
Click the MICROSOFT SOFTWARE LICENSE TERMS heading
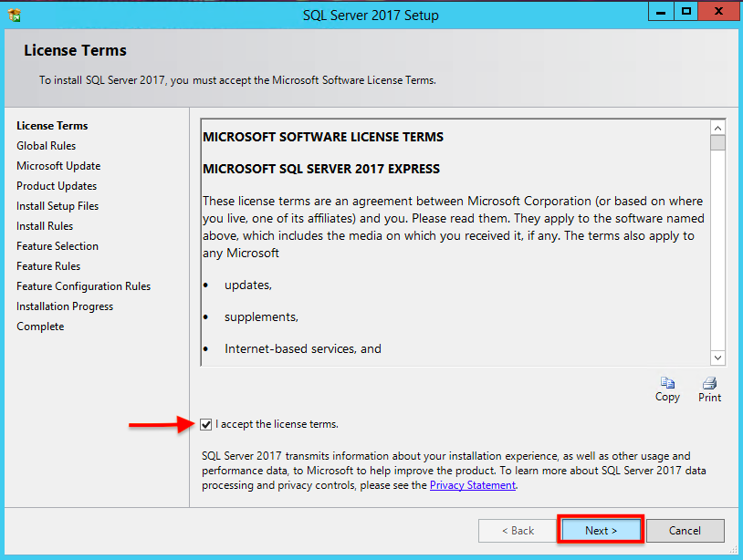click(323, 137)
